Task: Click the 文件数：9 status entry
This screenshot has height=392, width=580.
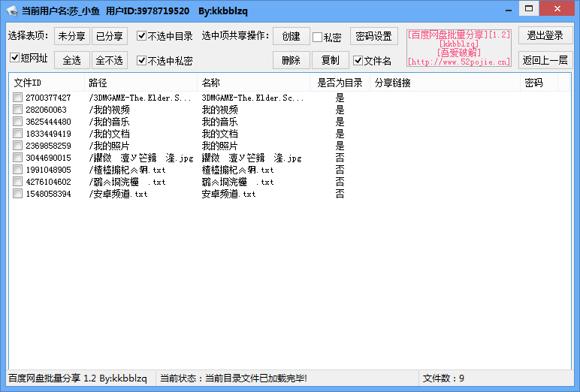Action: [443, 378]
